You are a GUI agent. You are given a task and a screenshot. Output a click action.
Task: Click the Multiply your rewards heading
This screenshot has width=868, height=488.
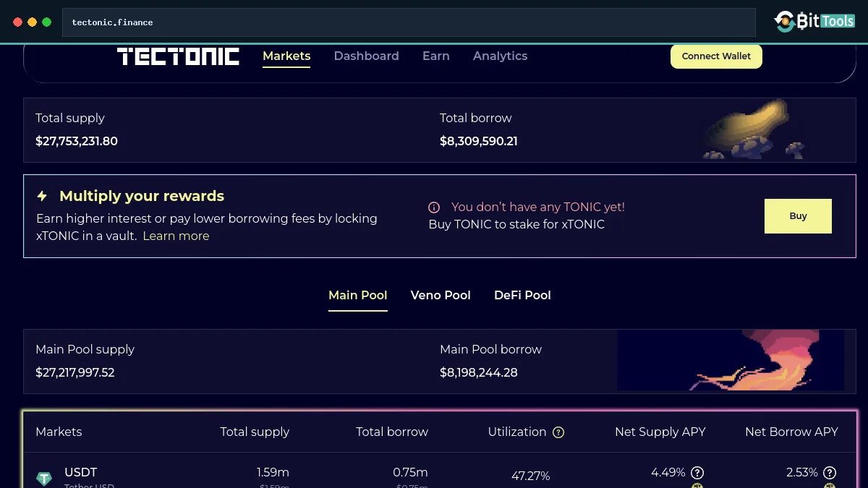point(142,196)
